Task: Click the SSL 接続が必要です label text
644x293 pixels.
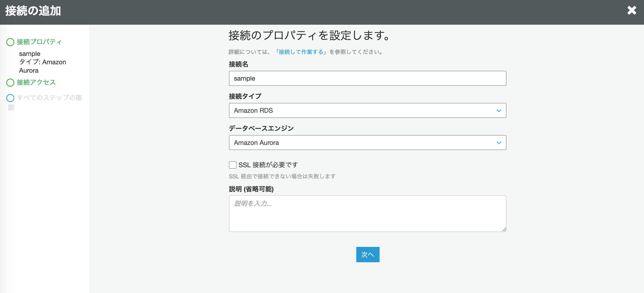Action: tap(268, 165)
